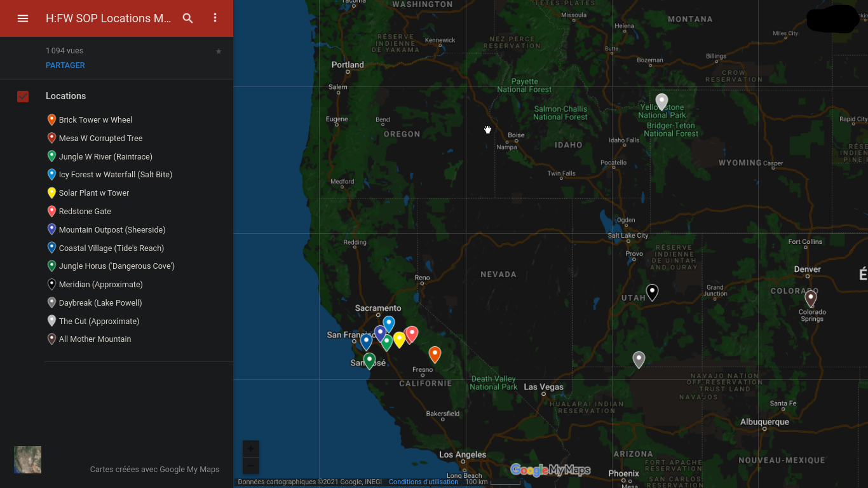Viewport: 868px width, 488px height.
Task: Zoom out with the minus button
Action: [x=250, y=466]
